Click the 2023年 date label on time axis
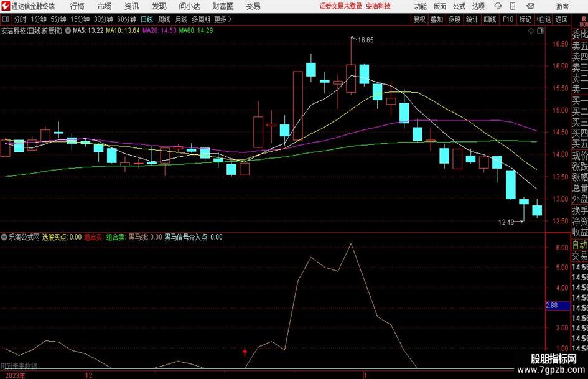This screenshot has height=379, width=588. 15,375
